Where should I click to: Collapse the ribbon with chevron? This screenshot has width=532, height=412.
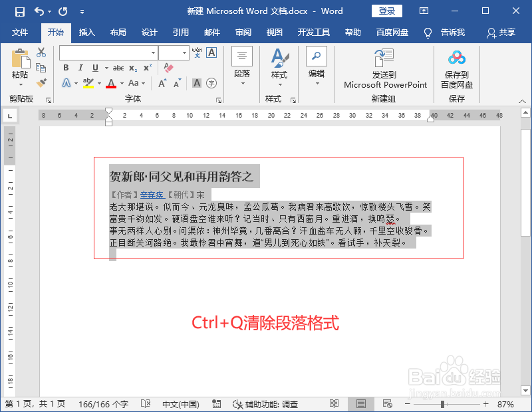pyautogui.click(x=523, y=101)
